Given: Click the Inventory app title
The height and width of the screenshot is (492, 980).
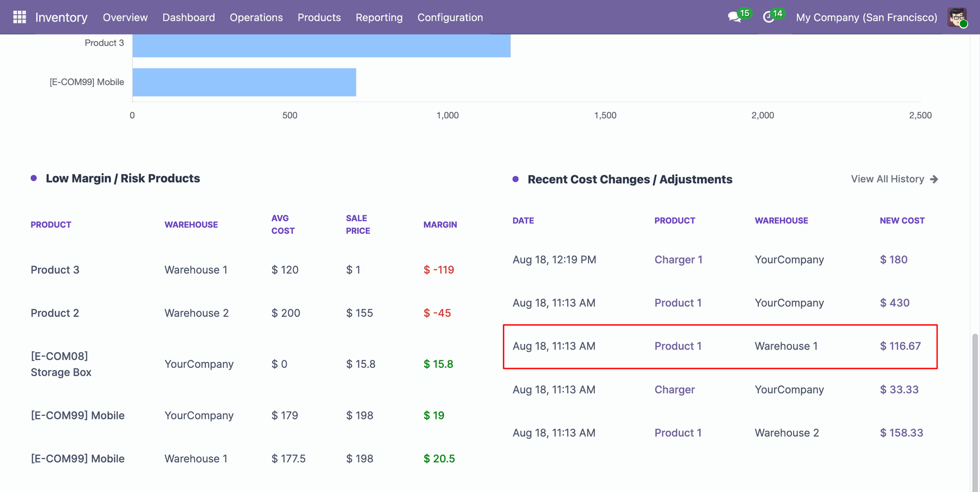Looking at the screenshot, I should click(61, 17).
